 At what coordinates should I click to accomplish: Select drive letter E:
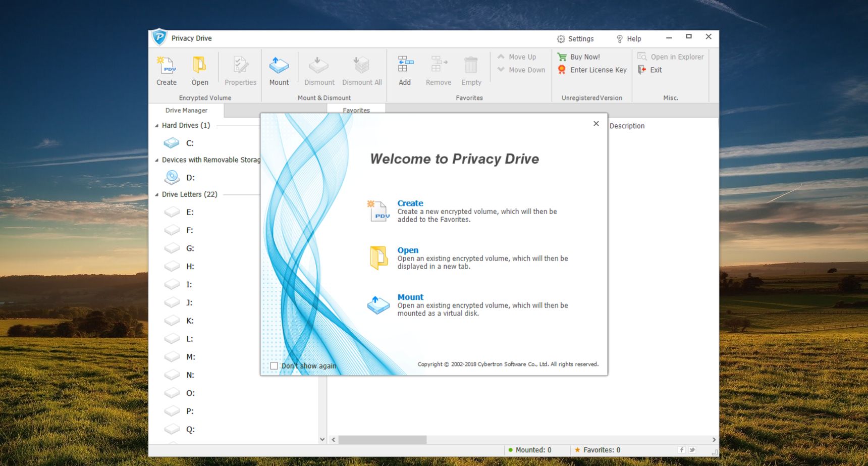point(179,212)
